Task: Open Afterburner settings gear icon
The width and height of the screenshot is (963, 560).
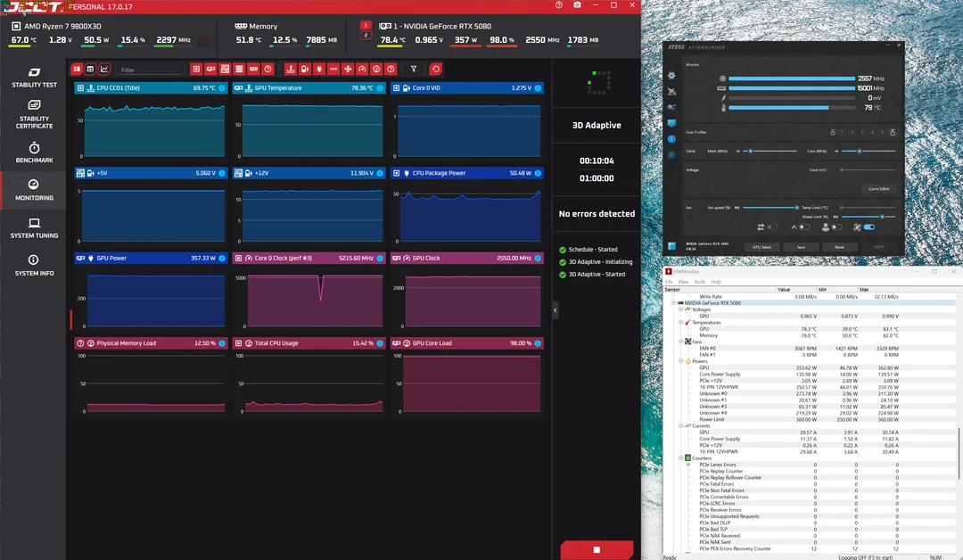Action: (671, 76)
